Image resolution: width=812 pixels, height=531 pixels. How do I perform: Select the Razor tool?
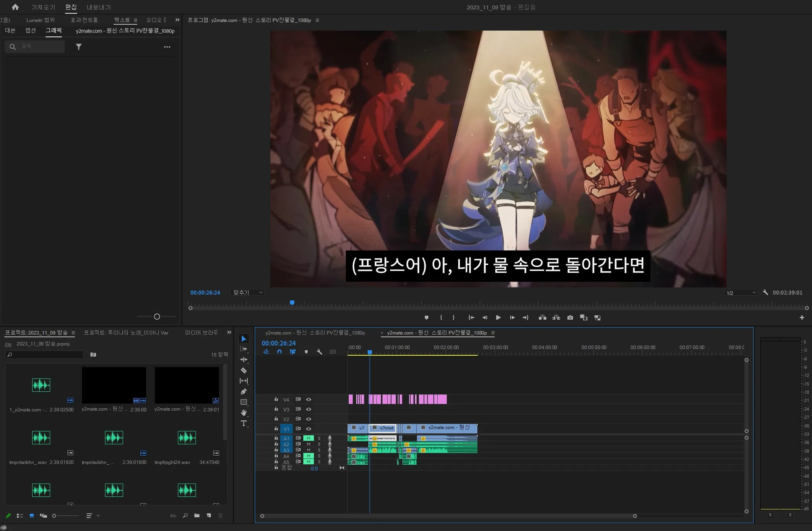click(244, 370)
